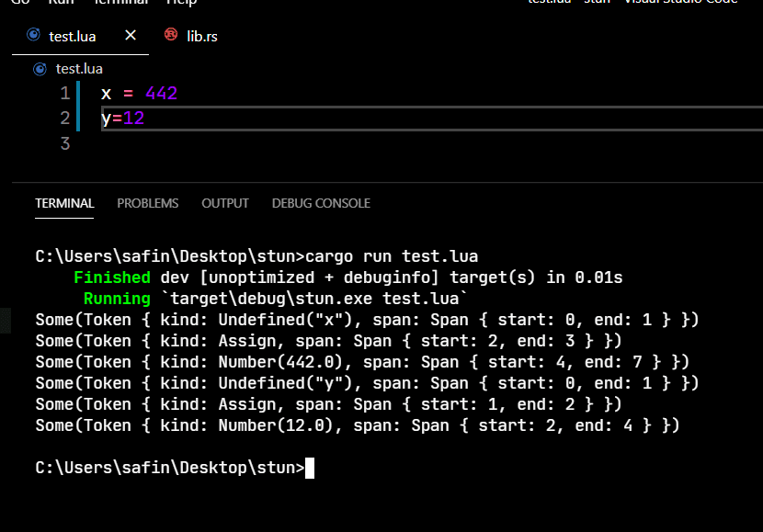Click the terminal prompt cursor
The width and height of the screenshot is (763, 532).
pos(310,468)
